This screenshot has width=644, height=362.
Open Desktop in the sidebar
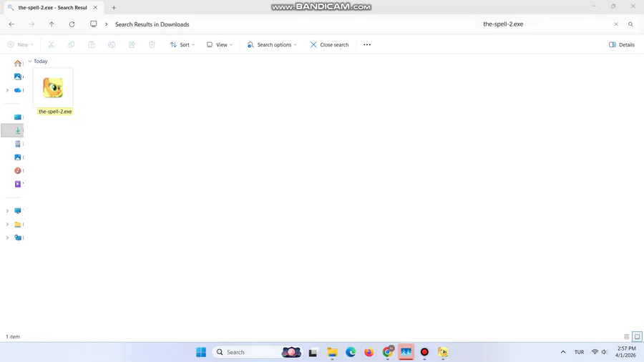tap(18, 117)
